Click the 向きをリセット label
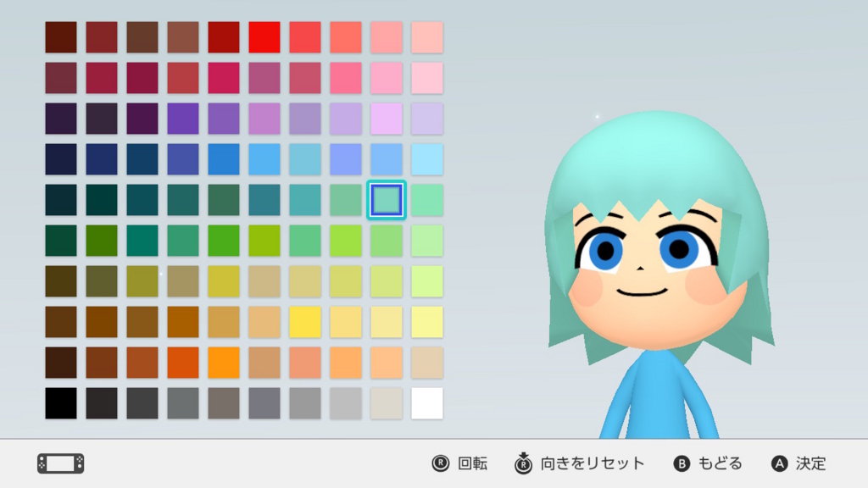868x488 pixels. 593,463
